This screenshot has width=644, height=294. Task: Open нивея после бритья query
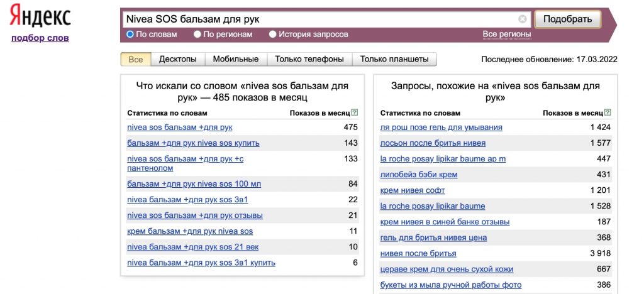pyautogui.click(x=418, y=253)
